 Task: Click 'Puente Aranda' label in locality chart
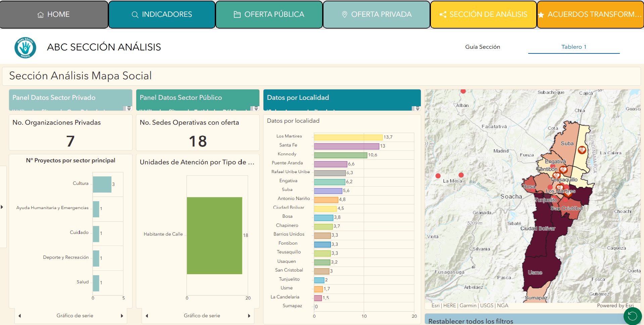pyautogui.click(x=287, y=163)
